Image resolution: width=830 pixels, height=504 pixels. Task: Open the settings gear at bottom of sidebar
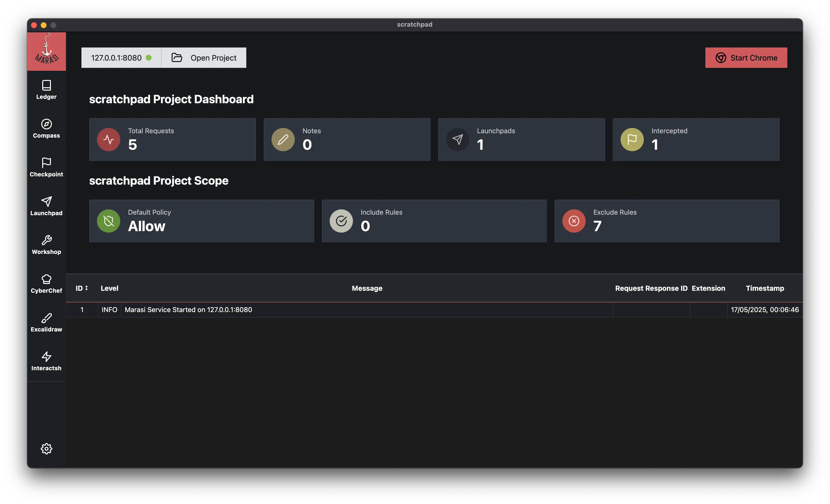[x=47, y=449]
